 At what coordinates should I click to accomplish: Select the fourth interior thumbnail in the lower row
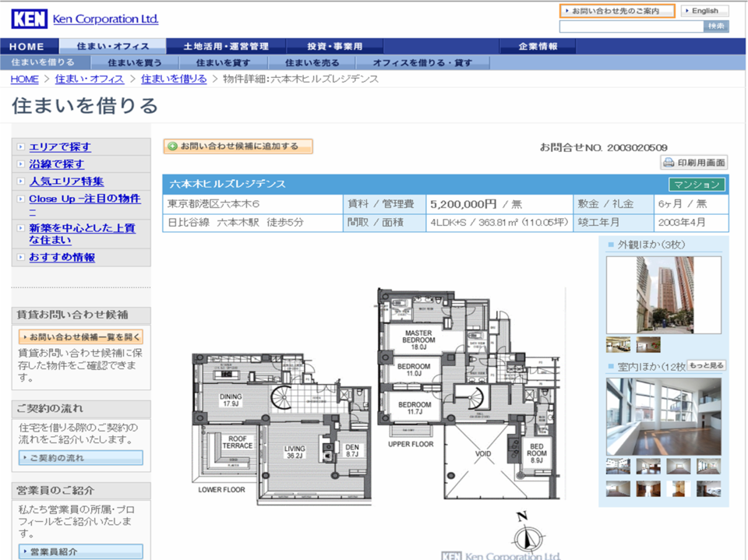click(708, 488)
